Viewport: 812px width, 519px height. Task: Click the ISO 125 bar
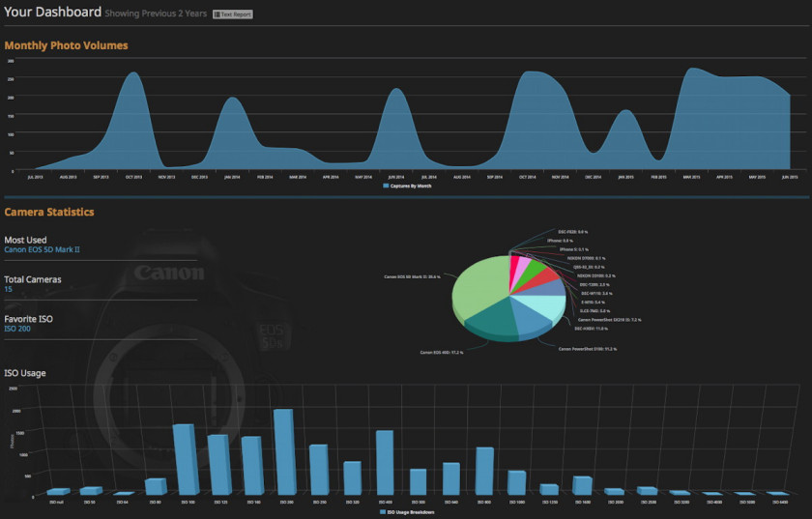point(219,465)
